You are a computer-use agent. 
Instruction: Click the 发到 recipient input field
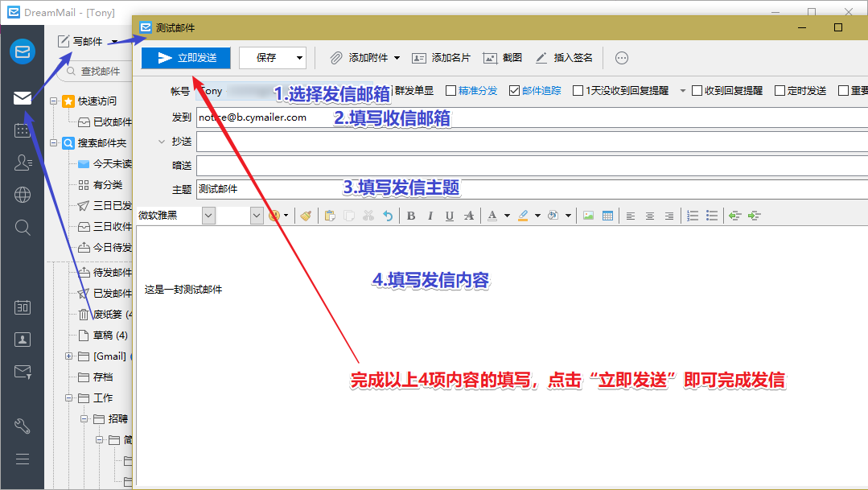[532, 117]
